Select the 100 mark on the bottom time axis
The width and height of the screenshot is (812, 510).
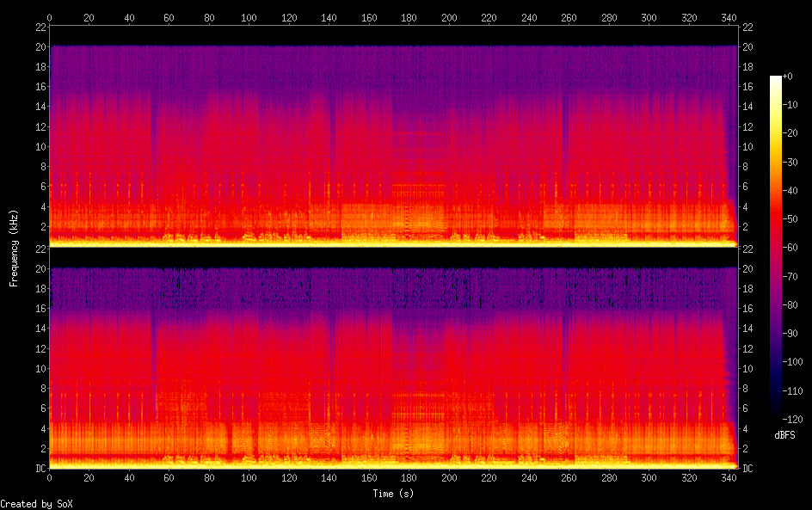coord(249,478)
